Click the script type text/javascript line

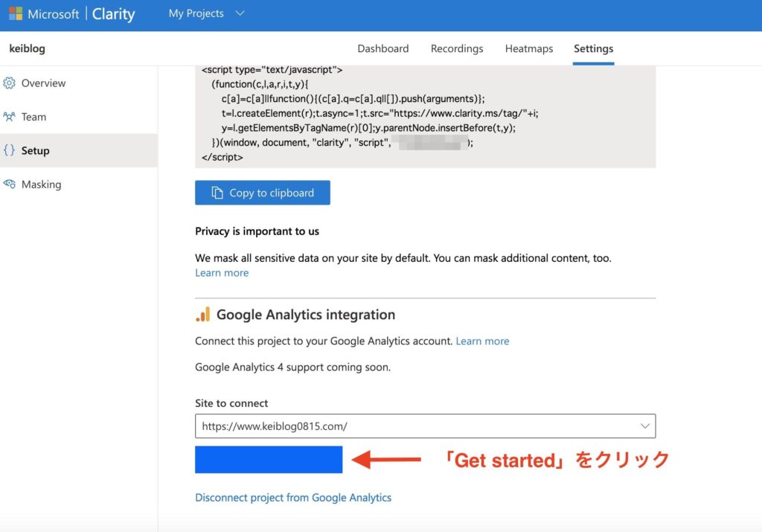[272, 69]
